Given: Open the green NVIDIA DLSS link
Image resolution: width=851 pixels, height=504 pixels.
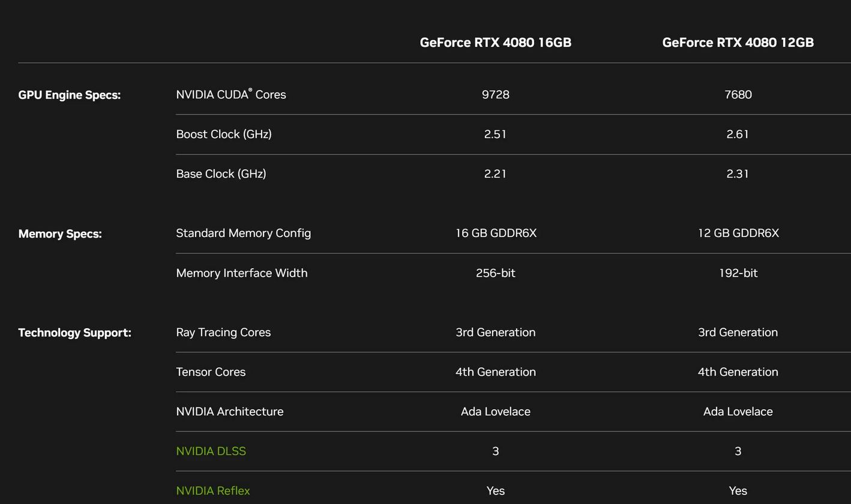Looking at the screenshot, I should [211, 451].
